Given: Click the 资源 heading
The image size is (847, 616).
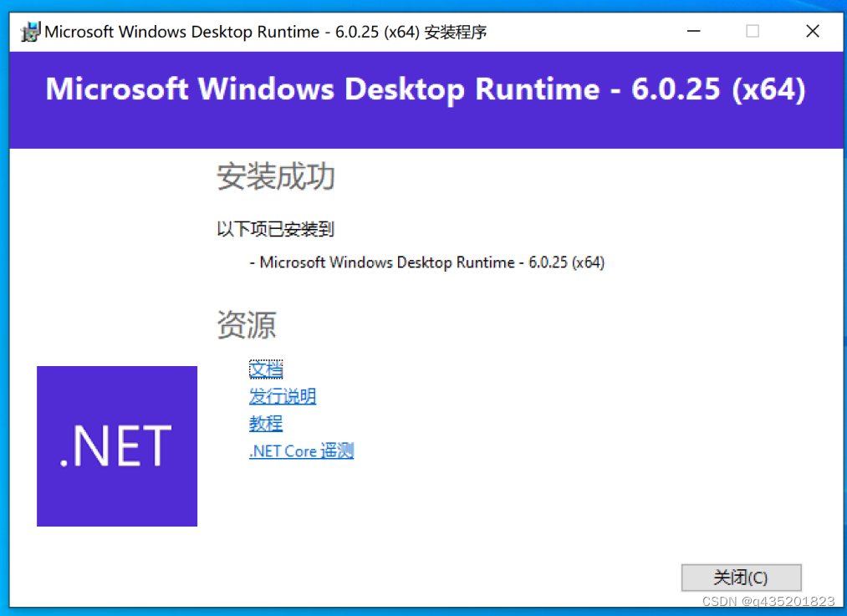Looking at the screenshot, I should pos(247,324).
